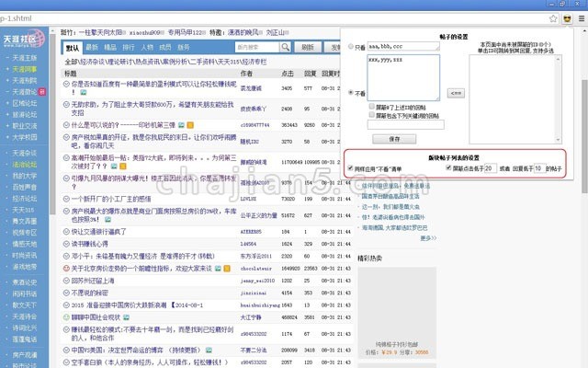
Task: Click the picture icon after the 什么是可以说的 post
Action: [x=181, y=125]
